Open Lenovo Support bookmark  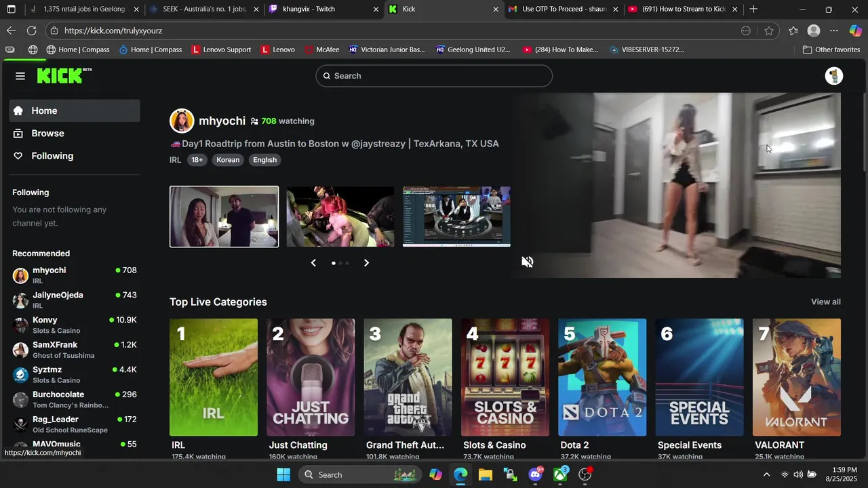pyautogui.click(x=222, y=49)
